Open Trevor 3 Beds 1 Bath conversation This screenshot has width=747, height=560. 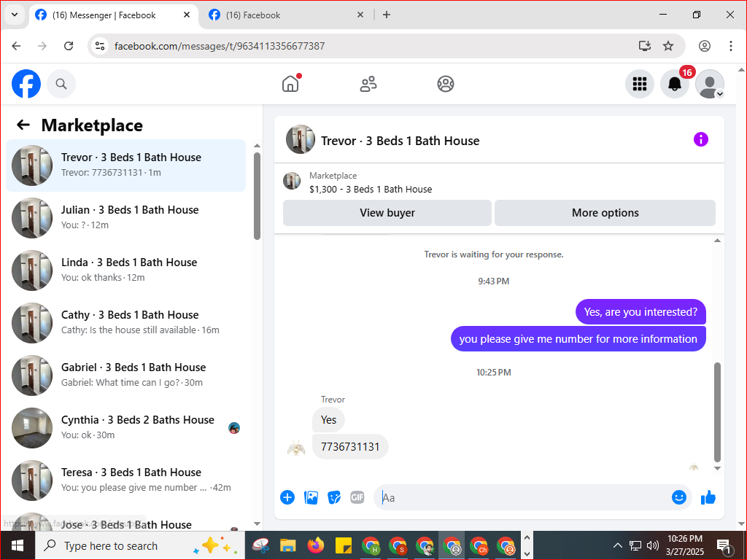tap(125, 166)
